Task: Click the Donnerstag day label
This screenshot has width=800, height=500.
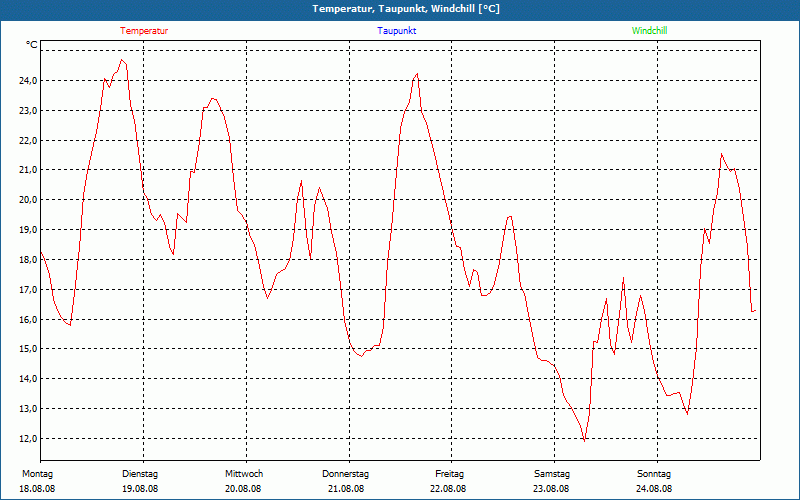Action: (345, 474)
